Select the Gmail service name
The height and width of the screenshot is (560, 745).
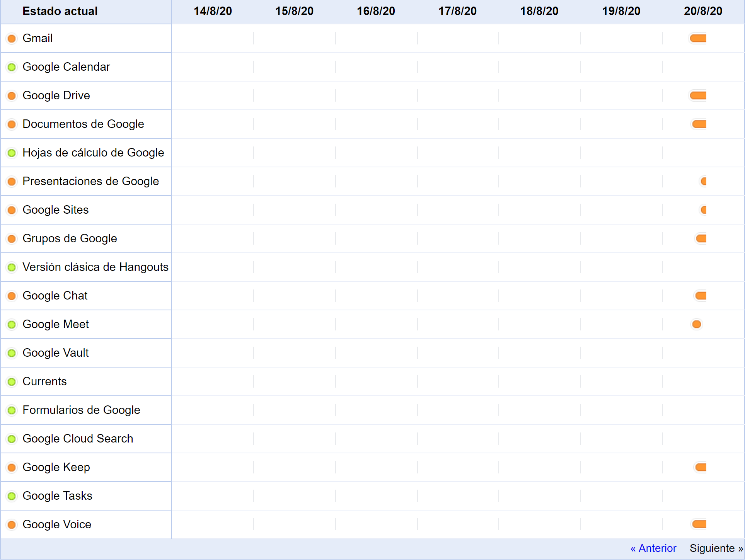tap(38, 38)
